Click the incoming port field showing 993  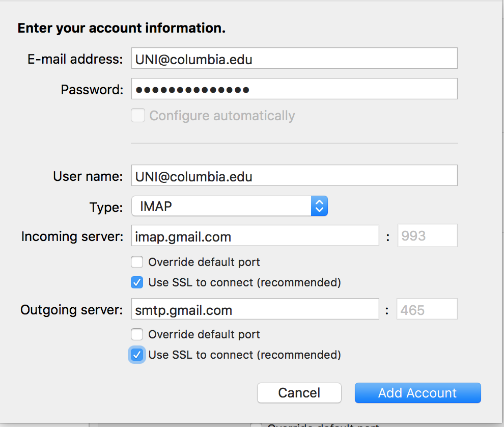click(x=428, y=235)
